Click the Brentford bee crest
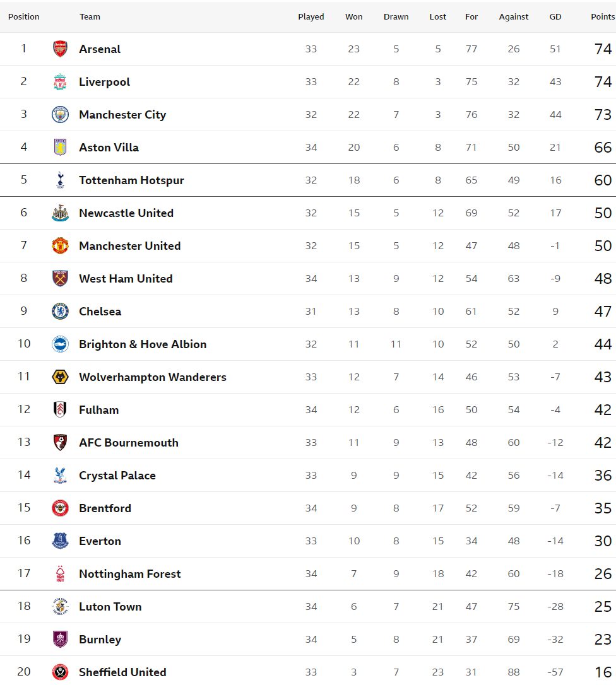The width and height of the screenshot is (616, 685). pos(60,508)
